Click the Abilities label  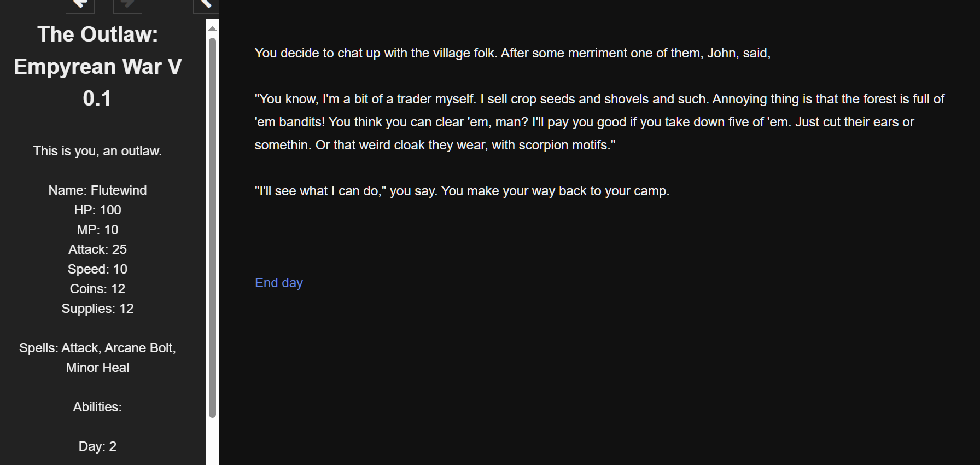97,407
